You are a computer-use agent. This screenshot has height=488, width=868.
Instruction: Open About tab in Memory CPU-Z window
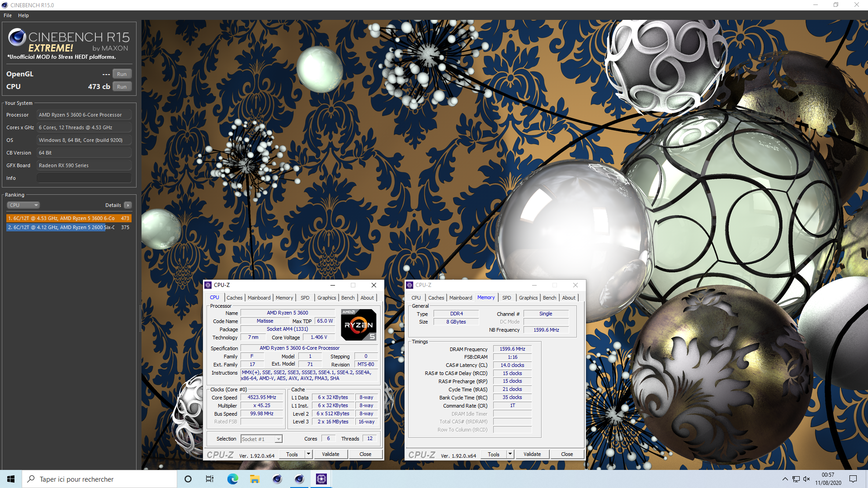point(569,298)
